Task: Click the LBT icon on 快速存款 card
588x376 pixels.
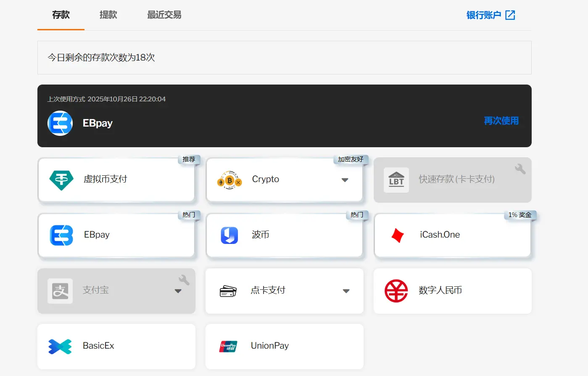Action: (x=396, y=180)
